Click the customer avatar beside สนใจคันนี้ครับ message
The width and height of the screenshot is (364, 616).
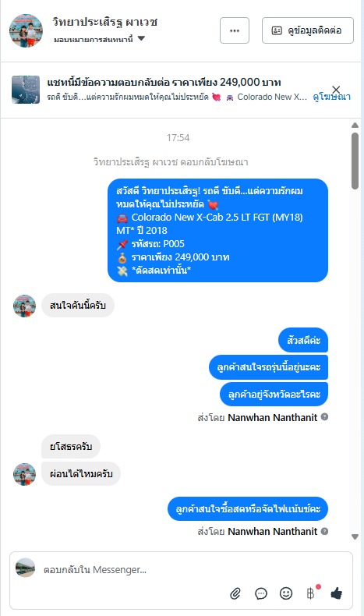[x=24, y=306]
